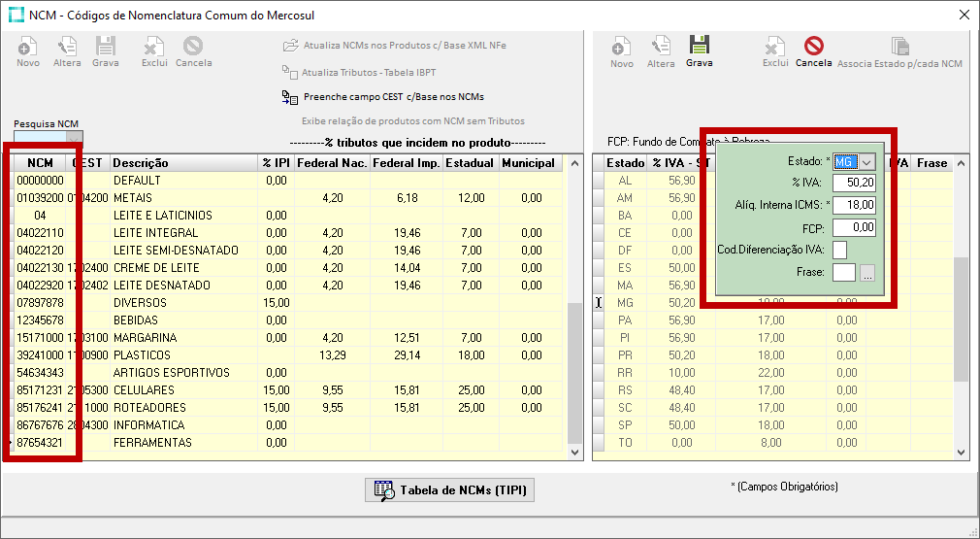Click the Cod.Diferenciação IVA box
This screenshot has height=539, width=980.
(x=840, y=251)
